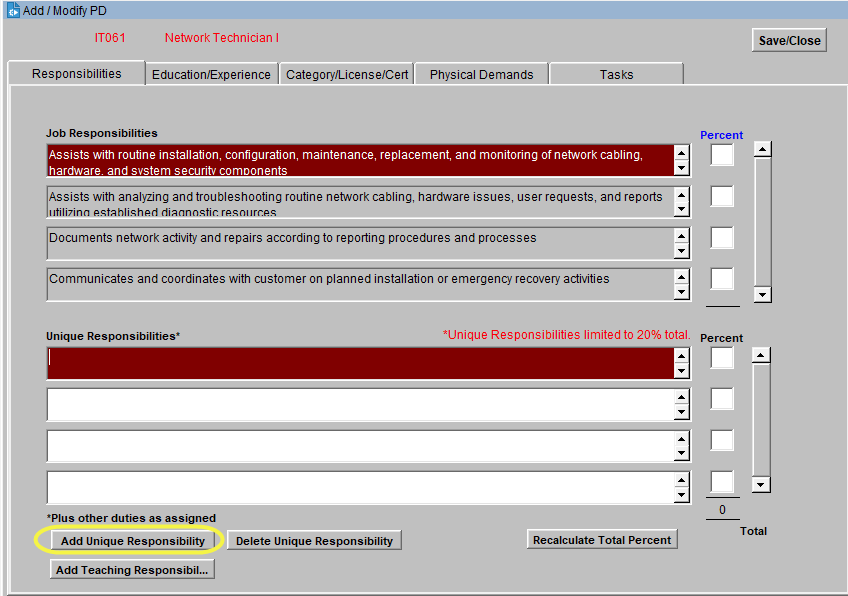The height and width of the screenshot is (596, 848).
Task: Click up arrow of first Unique Responsibilities field
Action: (681, 356)
